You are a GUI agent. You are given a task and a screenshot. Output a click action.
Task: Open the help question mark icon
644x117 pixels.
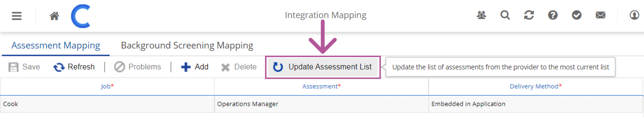point(553,15)
